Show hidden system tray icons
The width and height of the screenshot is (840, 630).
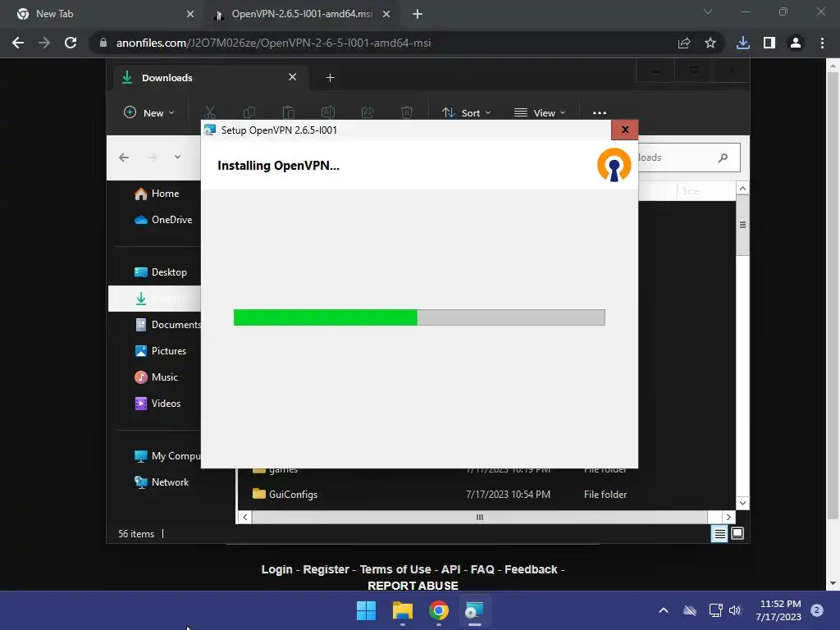point(663,610)
